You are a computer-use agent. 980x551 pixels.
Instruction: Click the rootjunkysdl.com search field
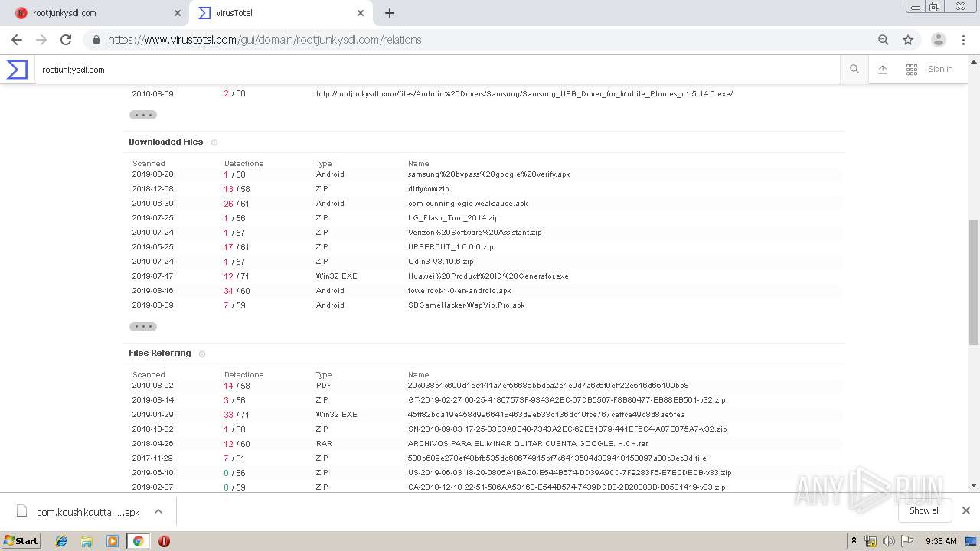tap(436, 70)
